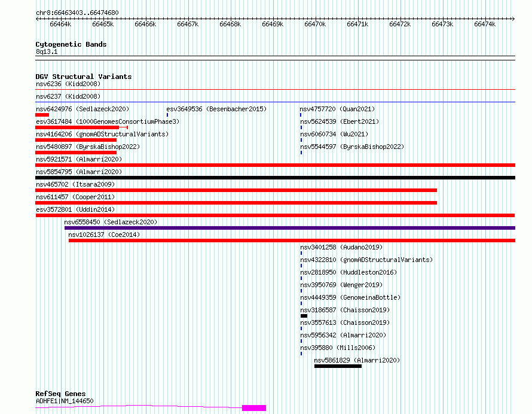
Task: Open nsv6060734 (Wu2021) variant
Action: pyautogui.click(x=334, y=134)
